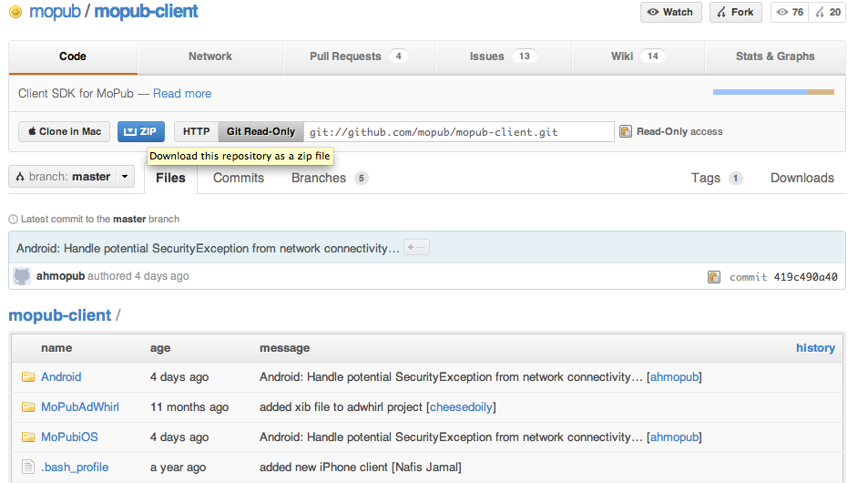The image size is (868, 483).
Task: Copy commit hash using clipboard icon
Action: click(714, 277)
